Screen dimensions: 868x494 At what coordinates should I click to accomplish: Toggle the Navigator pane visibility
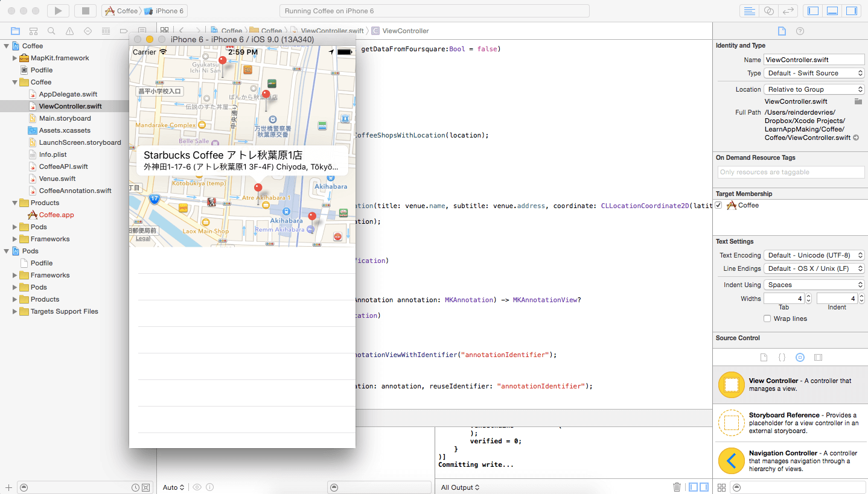813,11
